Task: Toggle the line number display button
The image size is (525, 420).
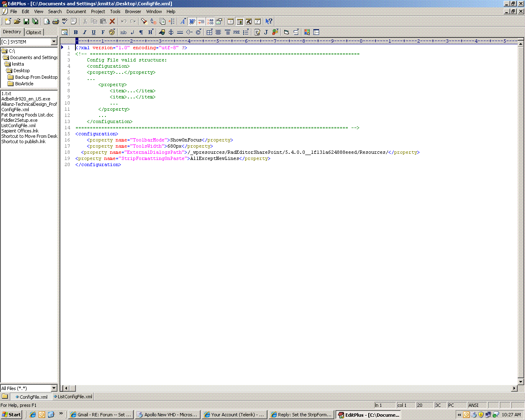Action: [210, 21]
